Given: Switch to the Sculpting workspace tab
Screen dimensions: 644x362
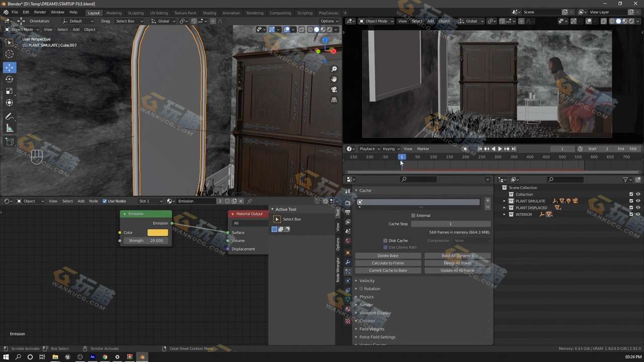Looking at the screenshot, I should pos(136,13).
